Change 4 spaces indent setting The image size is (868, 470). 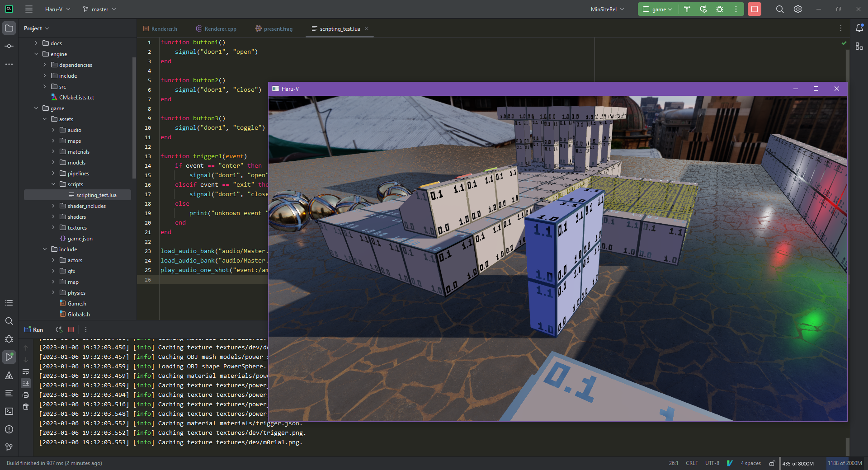pos(750,463)
